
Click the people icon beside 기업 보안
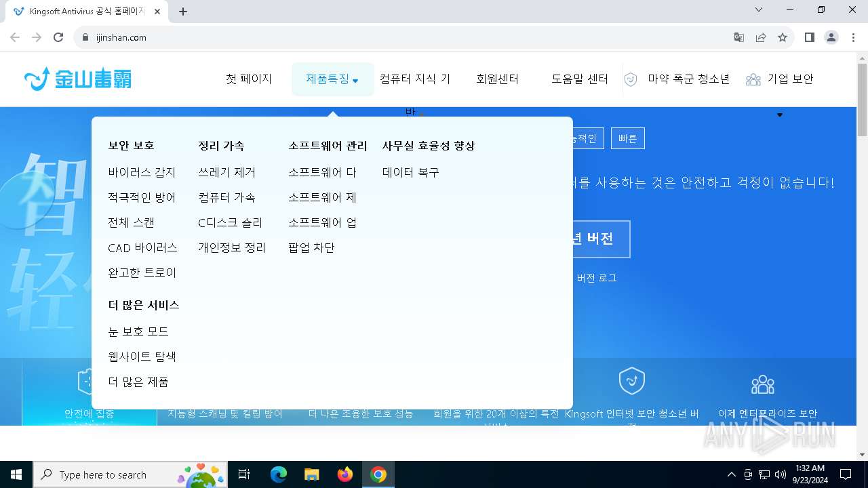point(753,79)
